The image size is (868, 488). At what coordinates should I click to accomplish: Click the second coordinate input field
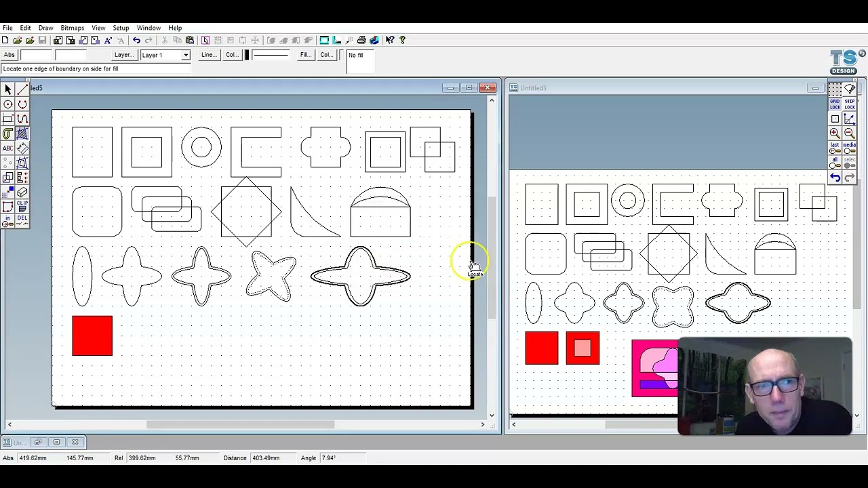click(x=71, y=55)
